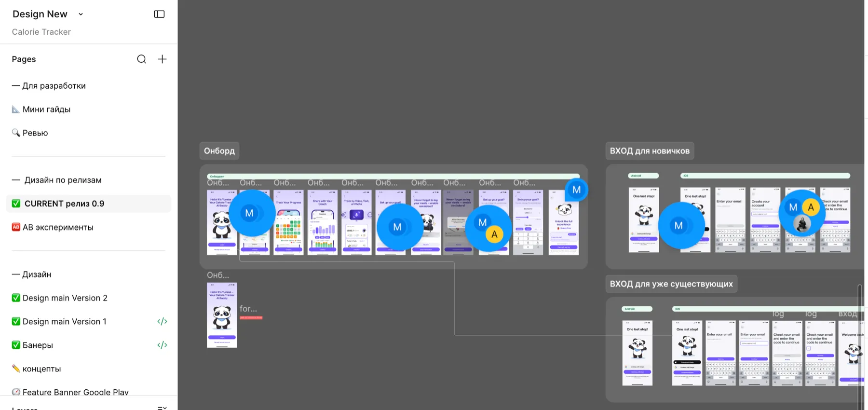Select the Track by Voice, Text, or Photo frame

click(356, 222)
